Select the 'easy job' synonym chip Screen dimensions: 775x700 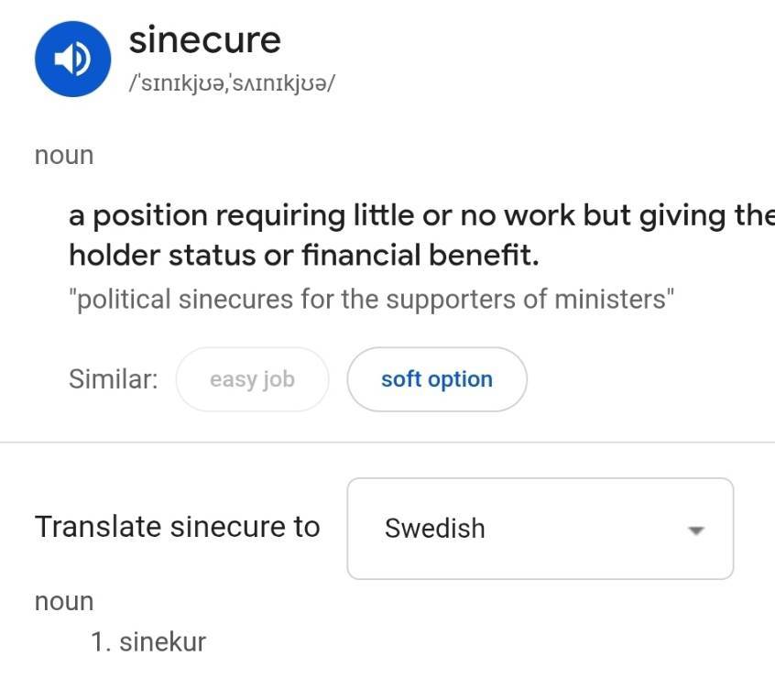pyautogui.click(x=252, y=379)
